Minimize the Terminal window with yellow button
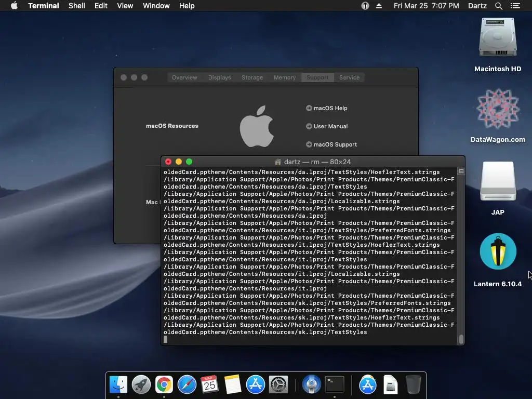Viewport: 532px width, 399px height. 179,162
